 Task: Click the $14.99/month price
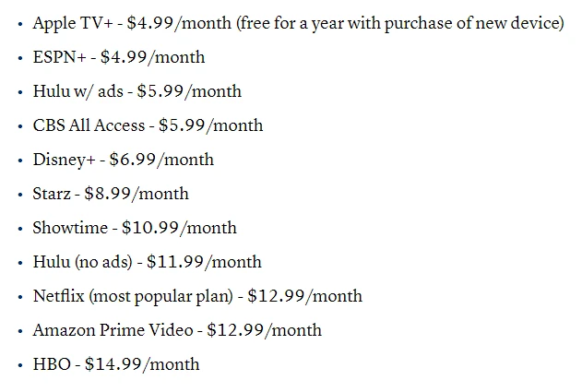click(142, 364)
